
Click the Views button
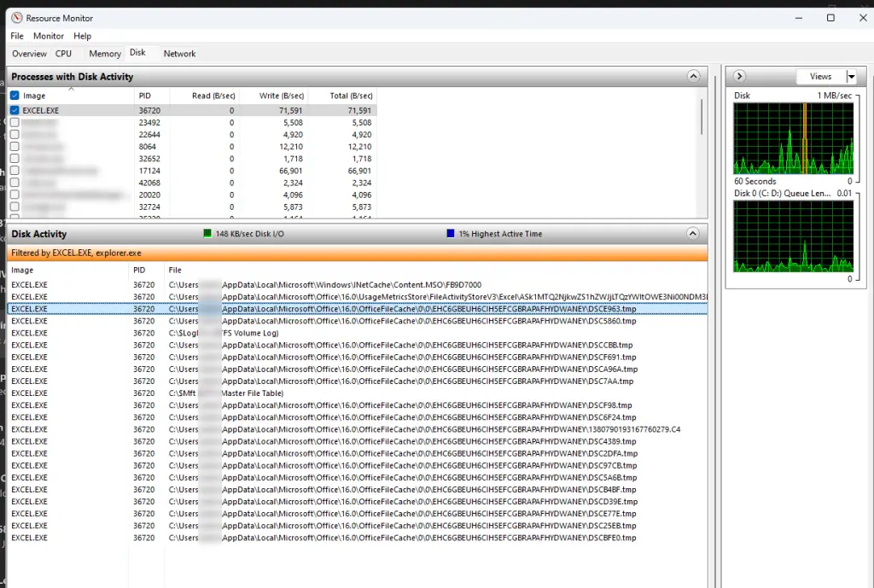(819, 76)
